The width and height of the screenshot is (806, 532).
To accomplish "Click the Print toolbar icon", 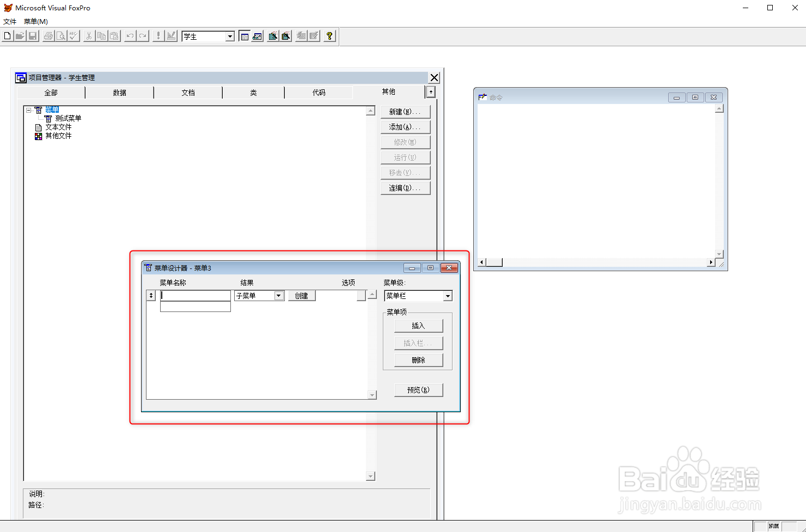I will point(48,36).
